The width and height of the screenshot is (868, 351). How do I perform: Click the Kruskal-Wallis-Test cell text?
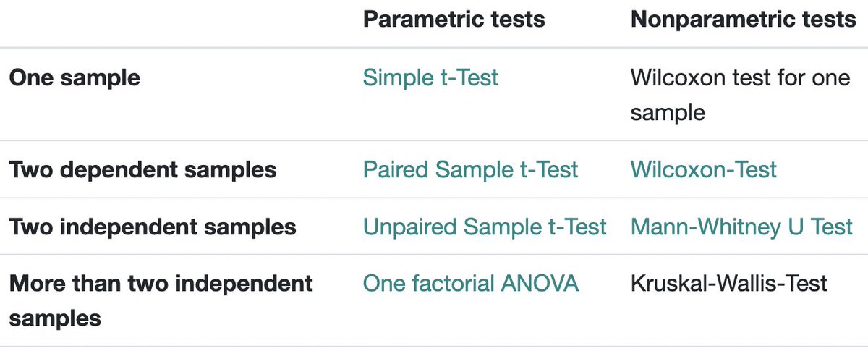pos(729,284)
